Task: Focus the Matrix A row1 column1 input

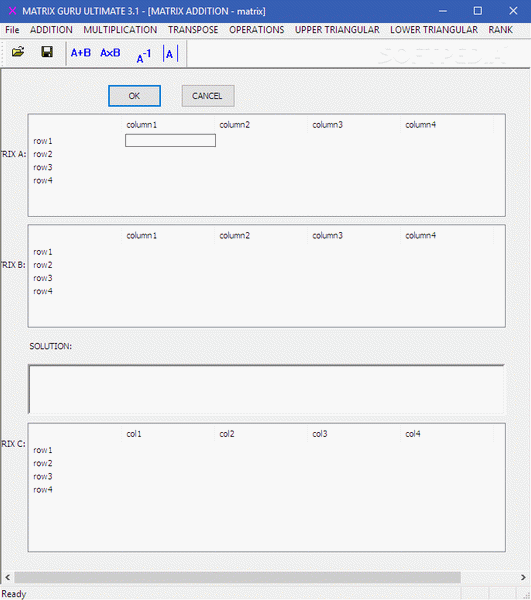Action: (x=170, y=140)
